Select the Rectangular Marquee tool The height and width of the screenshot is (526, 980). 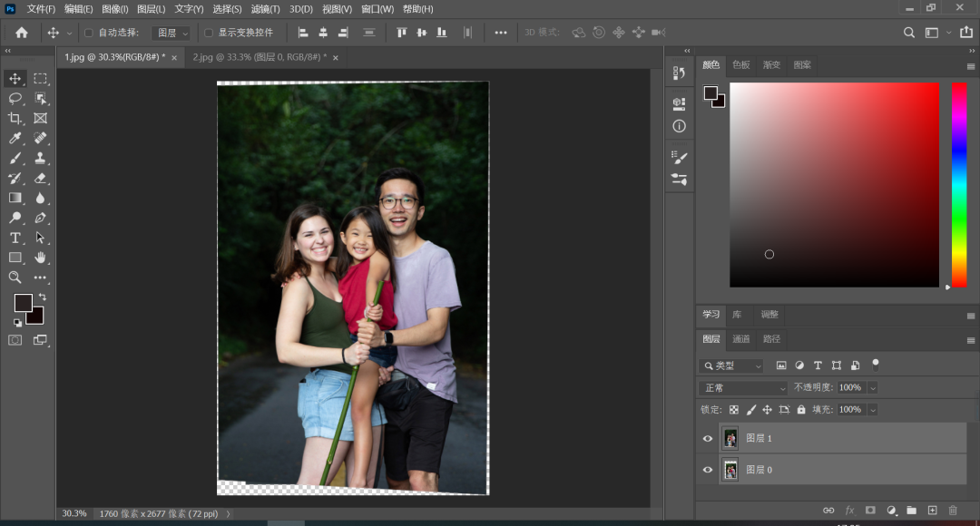coord(41,79)
